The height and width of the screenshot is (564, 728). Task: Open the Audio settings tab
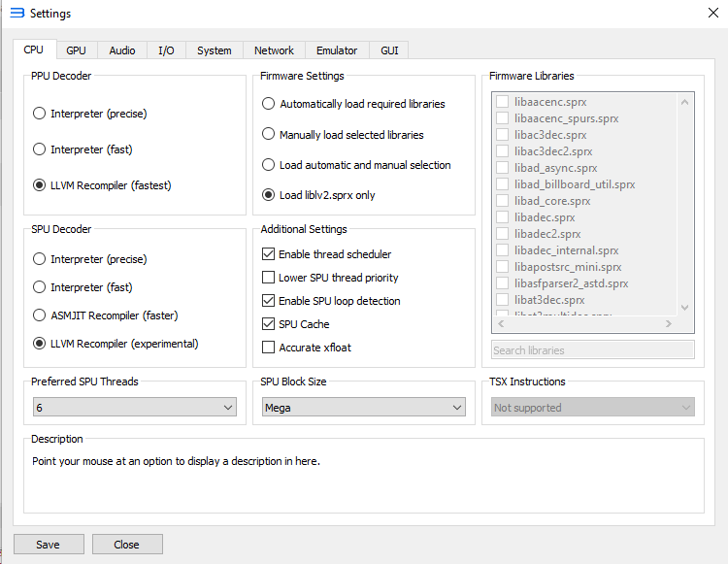pos(122,50)
